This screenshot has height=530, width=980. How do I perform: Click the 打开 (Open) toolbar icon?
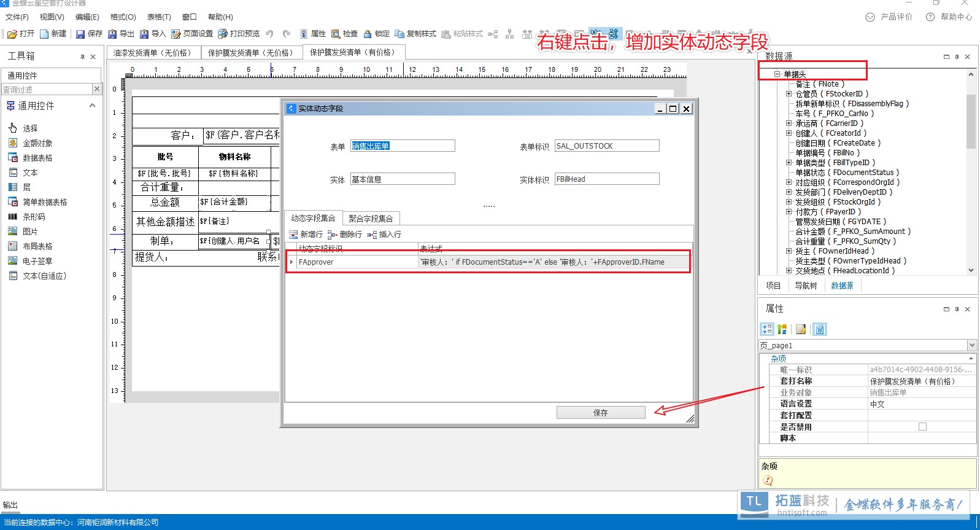20,34
